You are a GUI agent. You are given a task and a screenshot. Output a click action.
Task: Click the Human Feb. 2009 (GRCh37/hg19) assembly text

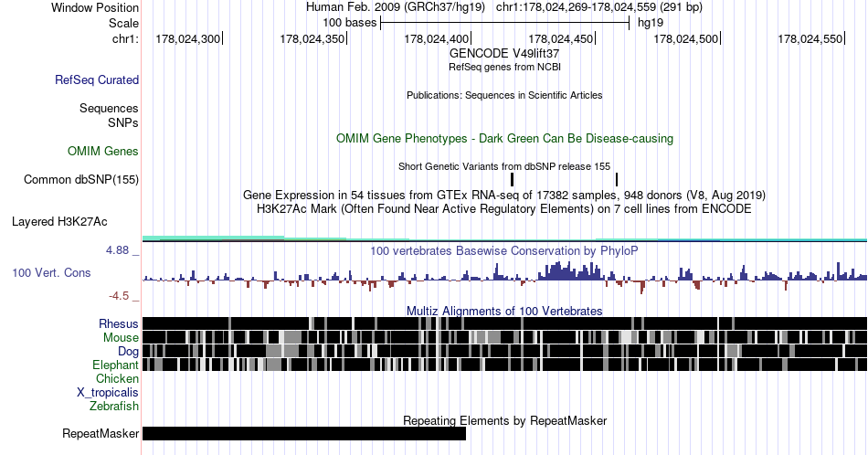pyautogui.click(x=396, y=7)
